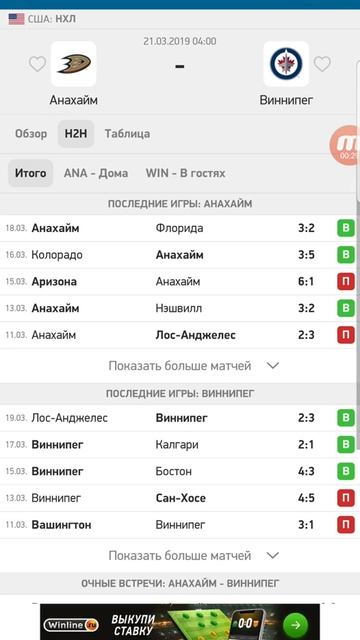The width and height of the screenshot is (360, 640).
Task: Open the Виннипег–Бостон 4:3 match row
Action: (x=179, y=471)
